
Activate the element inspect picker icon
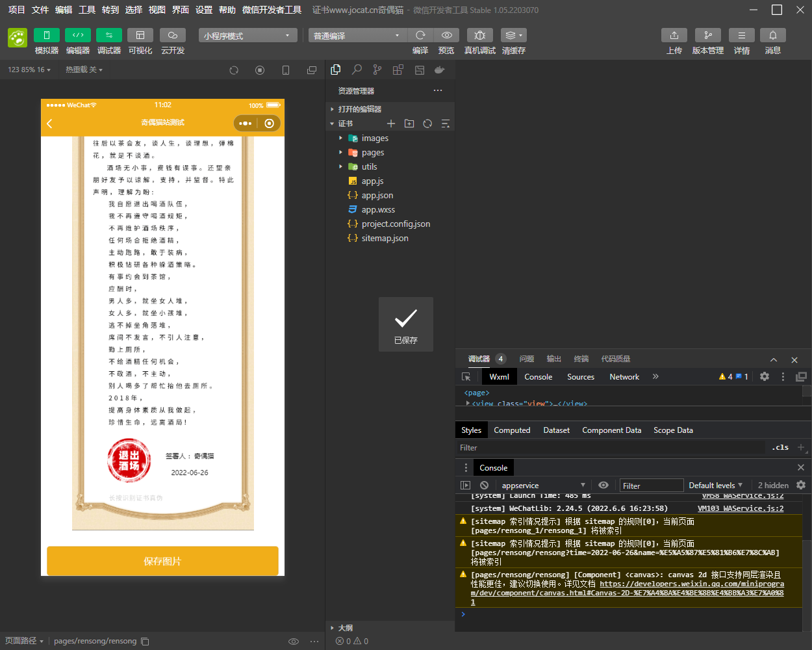click(466, 376)
